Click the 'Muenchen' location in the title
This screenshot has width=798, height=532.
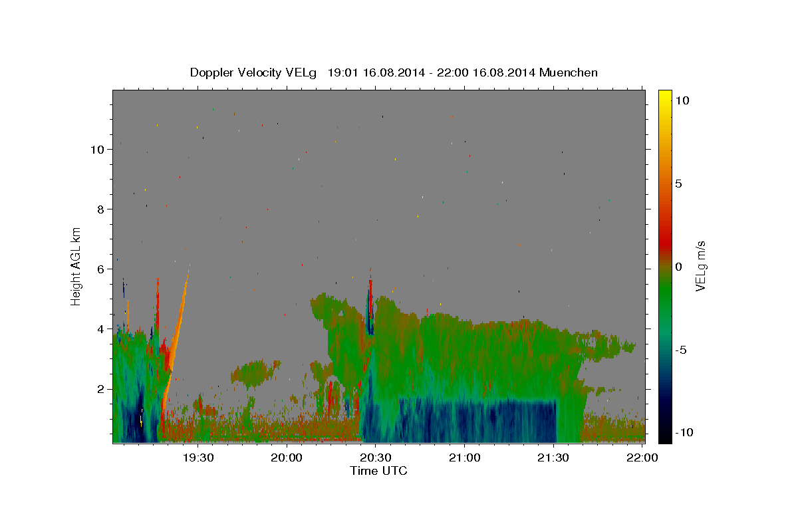pos(569,72)
